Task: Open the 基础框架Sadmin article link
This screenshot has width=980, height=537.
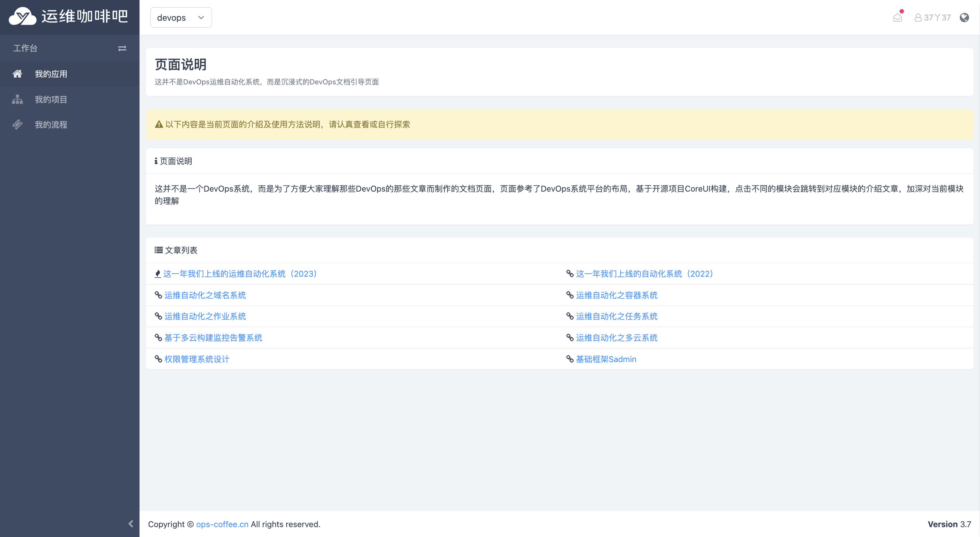Action: click(x=606, y=359)
